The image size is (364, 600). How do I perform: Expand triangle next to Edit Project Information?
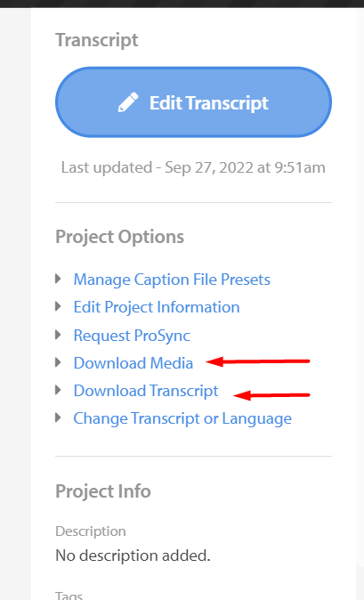click(x=58, y=306)
